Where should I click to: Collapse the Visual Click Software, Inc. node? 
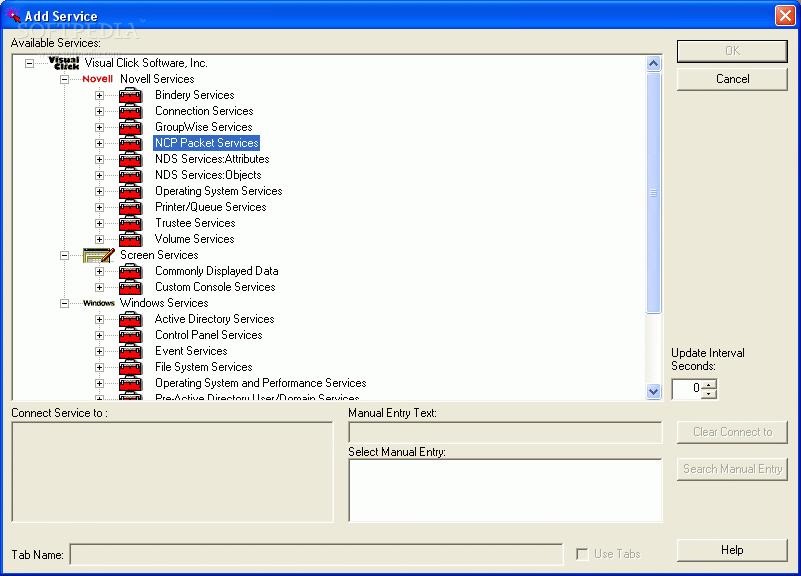point(30,64)
